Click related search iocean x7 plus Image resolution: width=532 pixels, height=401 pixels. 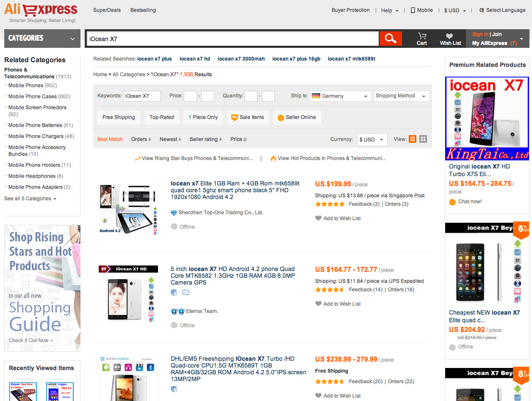tap(155, 59)
